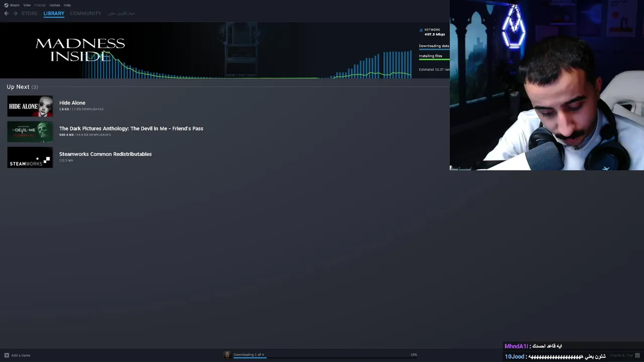Open the Friends menu
644x362 pixels.
40,5
